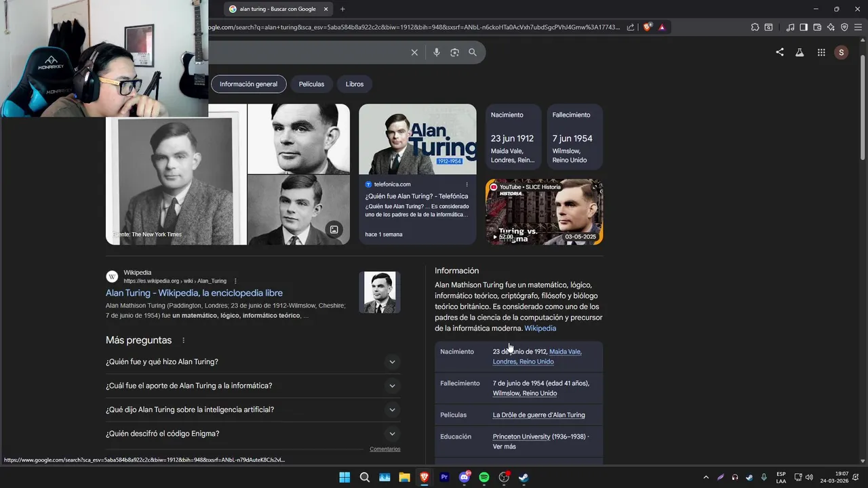
Task: Open '¿Quién fue Alan Turing? - Telefónica' article
Action: point(416,197)
